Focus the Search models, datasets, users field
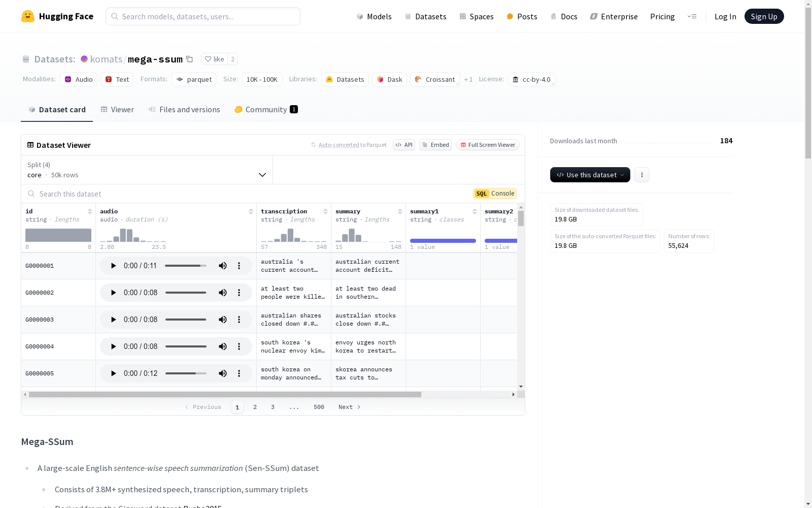 tap(203, 16)
